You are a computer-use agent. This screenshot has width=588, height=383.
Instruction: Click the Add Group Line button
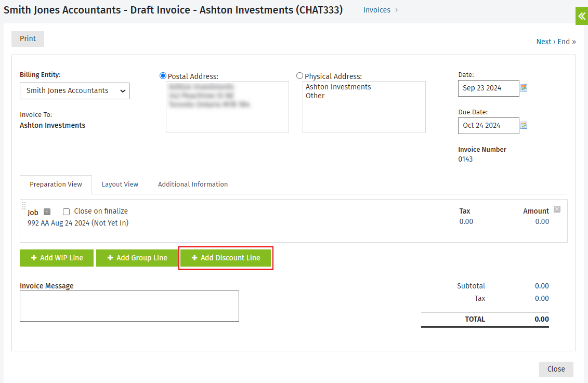point(137,258)
